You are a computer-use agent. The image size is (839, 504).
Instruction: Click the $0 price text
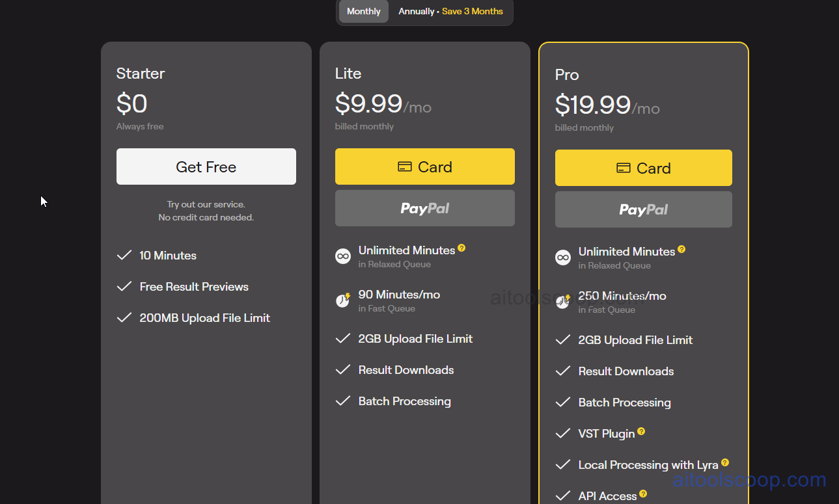tap(132, 104)
